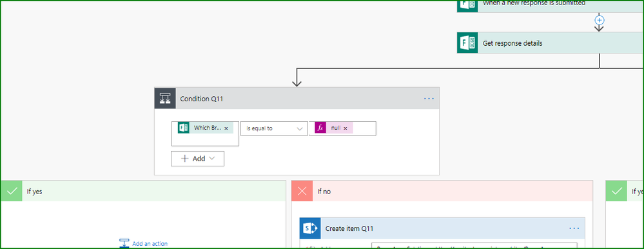644x249 pixels.
Task: Remove the null expression token
Action: click(346, 128)
